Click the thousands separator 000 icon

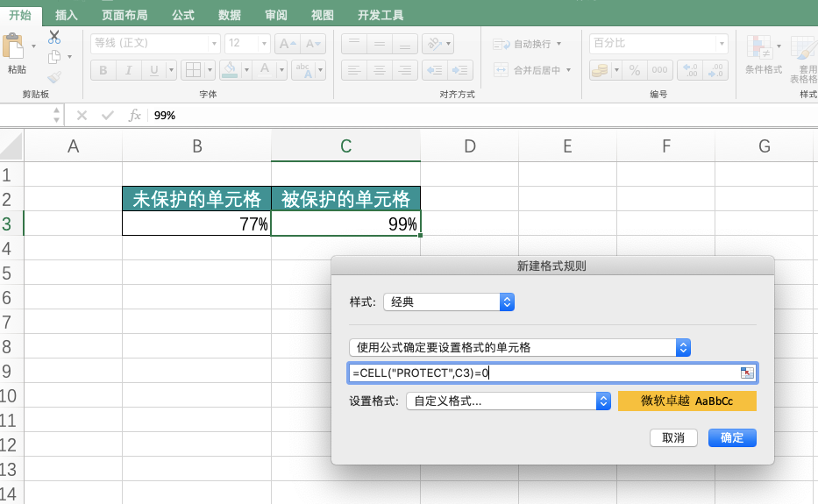[x=659, y=70]
